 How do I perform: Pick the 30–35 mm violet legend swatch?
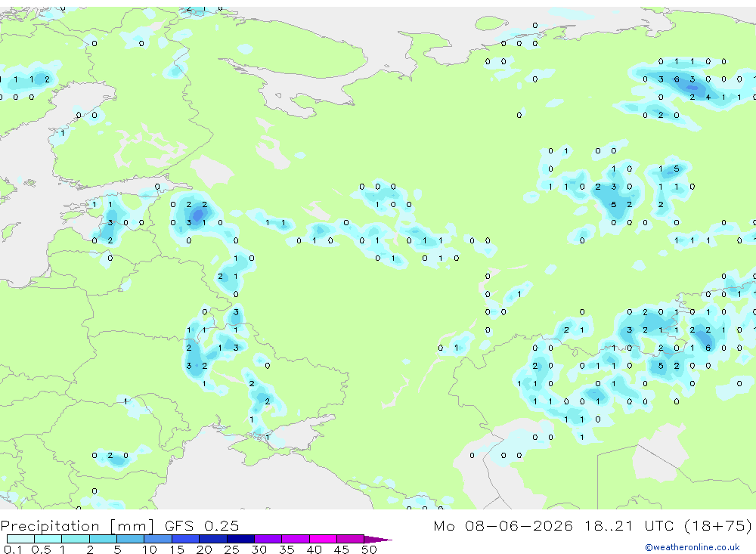click(268, 539)
